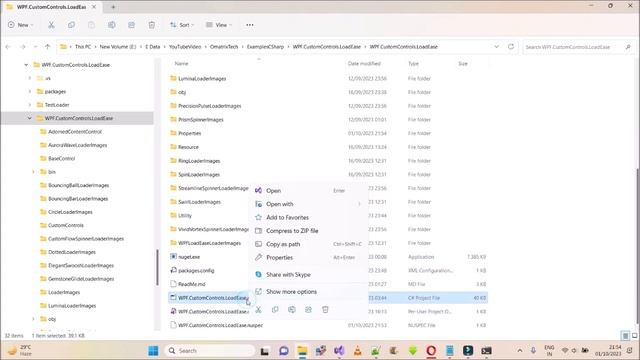The width and height of the screenshot is (640, 360).
Task: Open the weather widget showing 29°C
Action: [20, 351]
